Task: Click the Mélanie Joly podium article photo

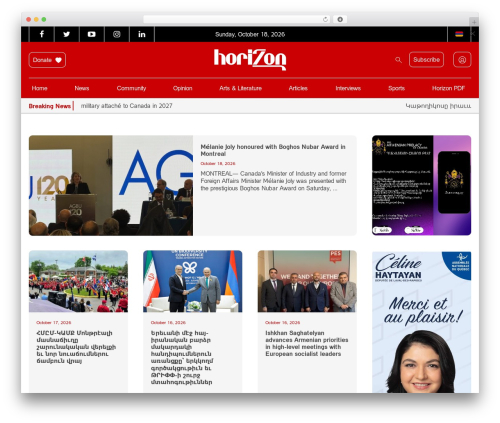Action: tap(111, 185)
